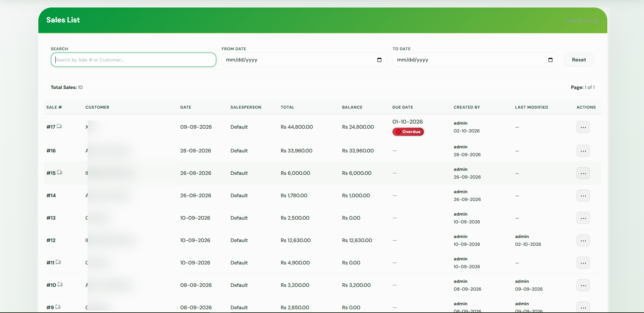
Task: Click the delivery truck icon beside sale #9
Action: click(58, 307)
